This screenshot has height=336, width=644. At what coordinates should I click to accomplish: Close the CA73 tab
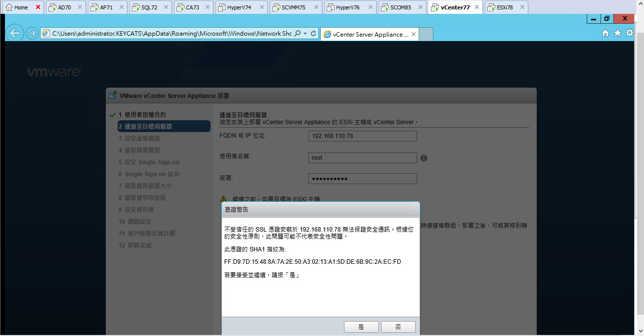tap(208, 7)
